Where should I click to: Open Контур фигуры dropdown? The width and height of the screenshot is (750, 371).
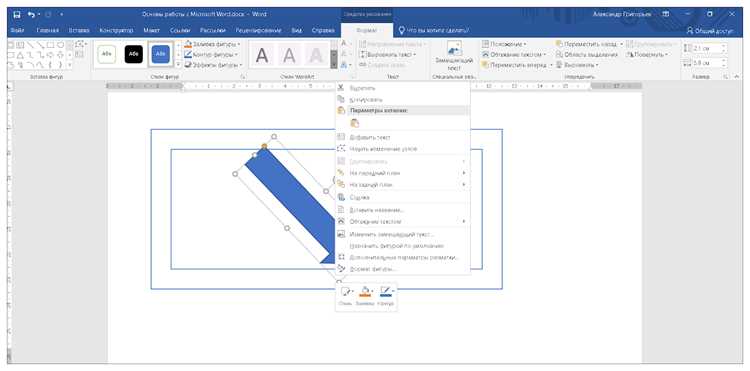coord(212,55)
